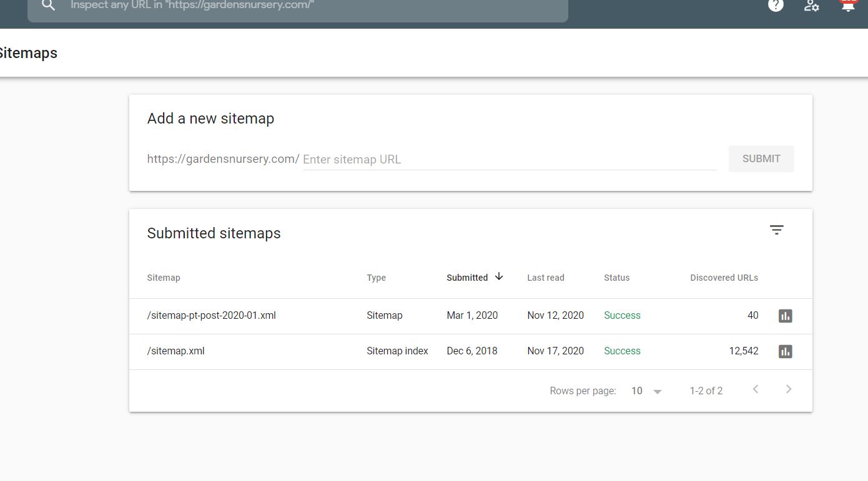This screenshot has width=868, height=481.
Task: Sort the table by Status column
Action: (x=616, y=278)
